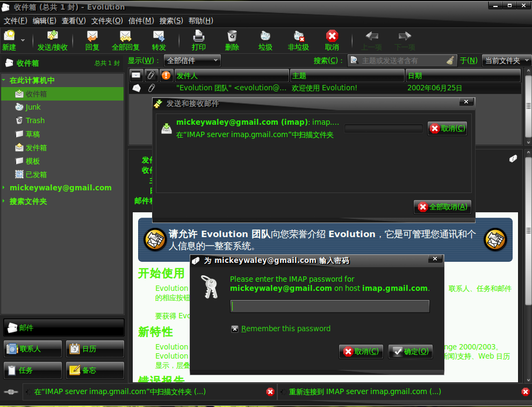Click the imap transfer progress bar
532x407 pixels.
pyautogui.click(x=383, y=128)
